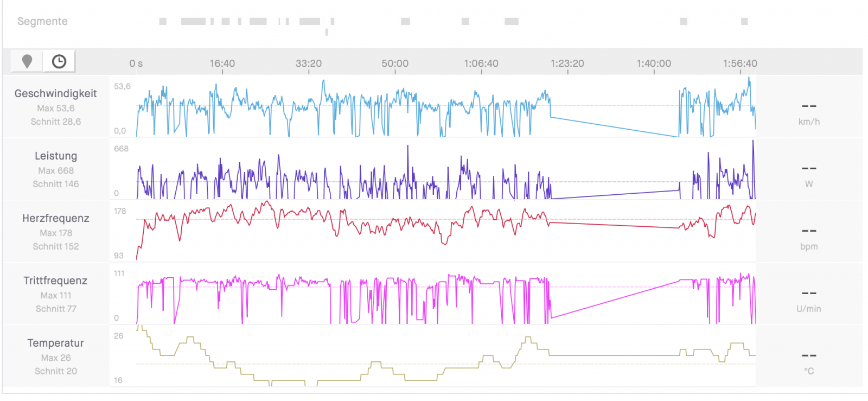
Task: Click the 0 s axis start label
Action: coord(136,63)
